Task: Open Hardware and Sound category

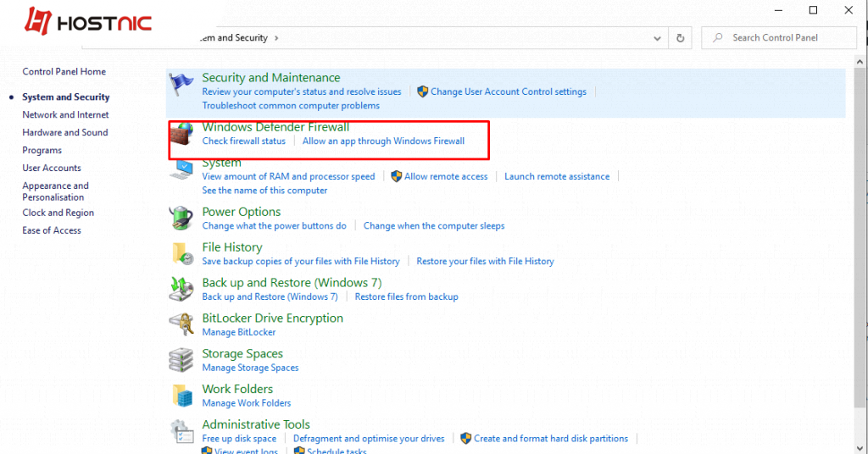Action: [64, 132]
